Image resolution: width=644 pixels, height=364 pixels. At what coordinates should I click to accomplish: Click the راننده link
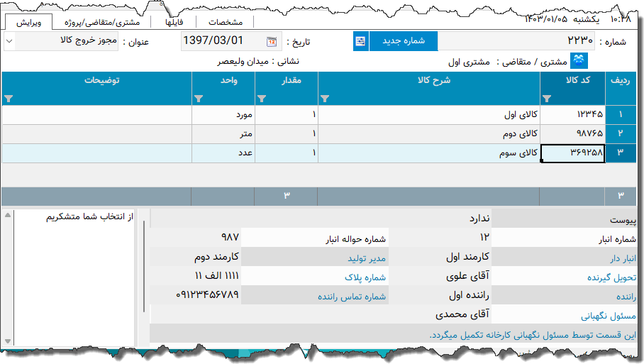626,296
